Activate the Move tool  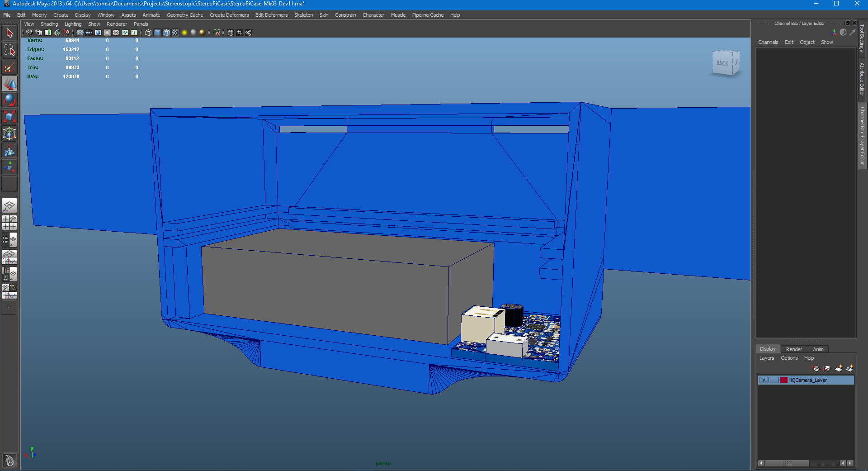9,83
